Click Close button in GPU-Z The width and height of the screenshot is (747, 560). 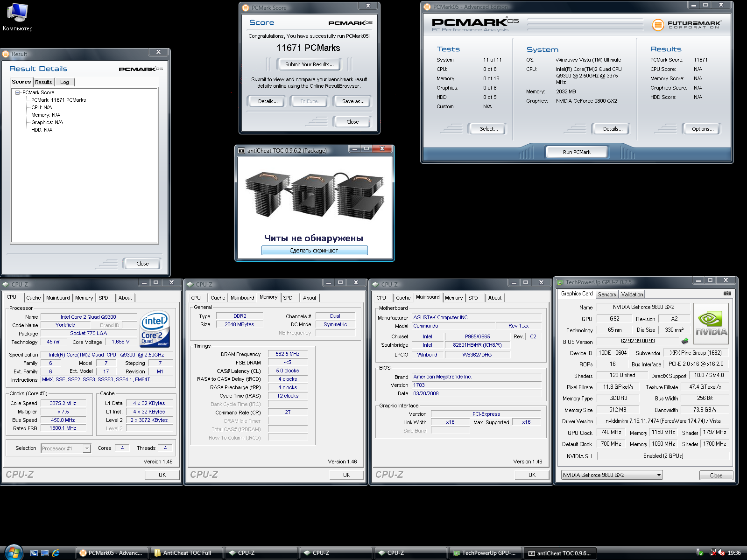click(x=716, y=475)
